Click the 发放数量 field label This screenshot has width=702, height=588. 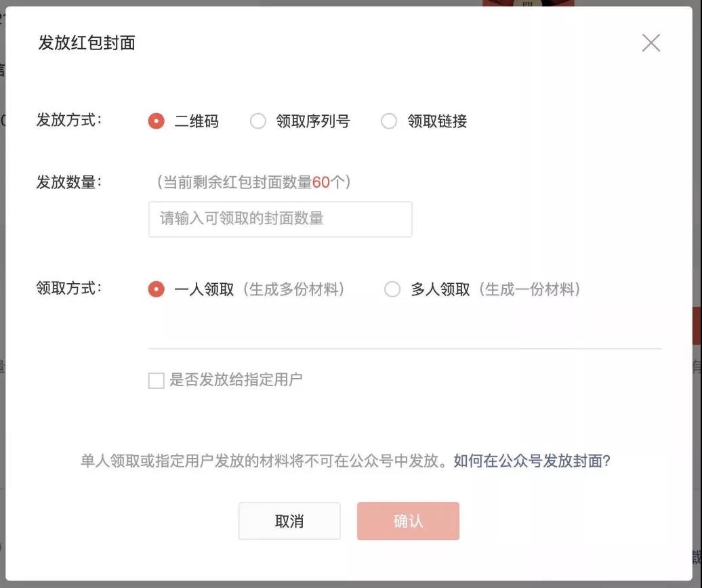pyautogui.click(x=68, y=182)
